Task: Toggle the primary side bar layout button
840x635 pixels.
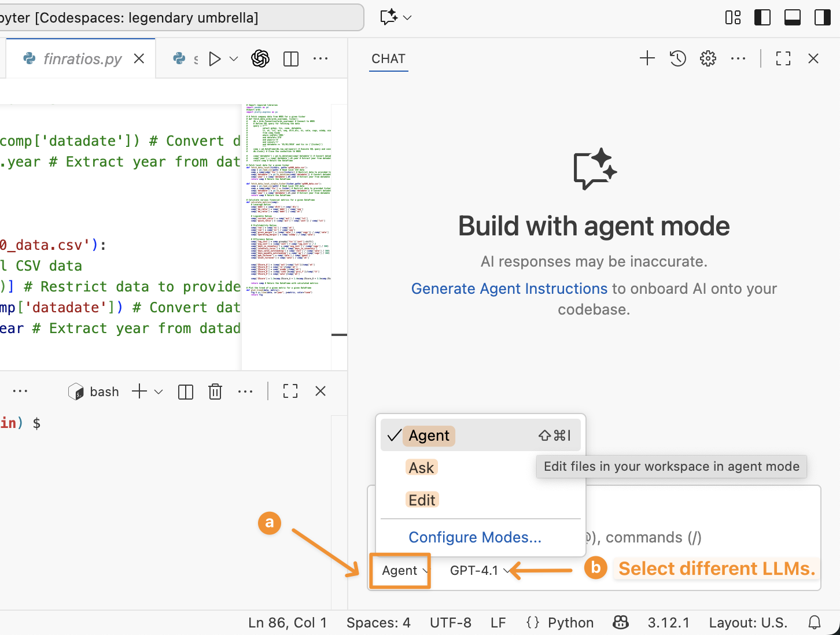Action: (762, 17)
